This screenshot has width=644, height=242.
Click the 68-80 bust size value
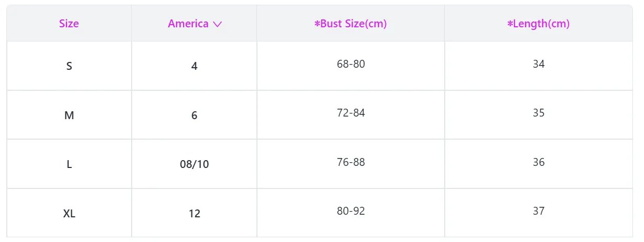(x=351, y=64)
